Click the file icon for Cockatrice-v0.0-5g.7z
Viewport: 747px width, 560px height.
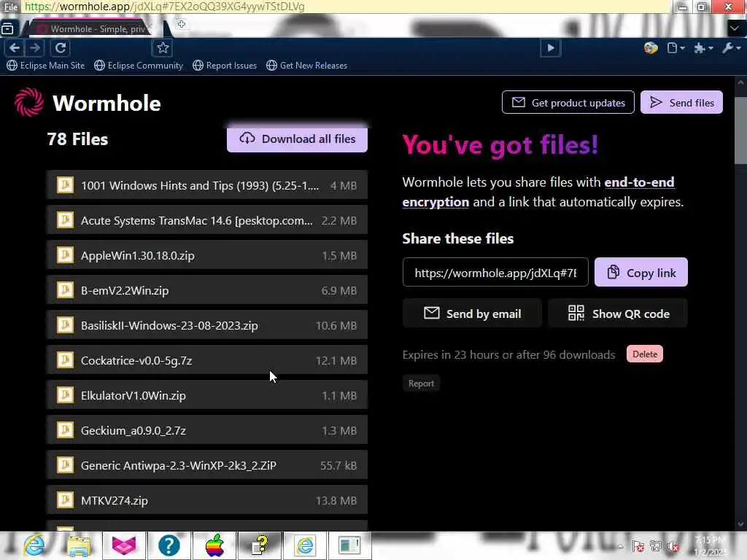coord(65,360)
